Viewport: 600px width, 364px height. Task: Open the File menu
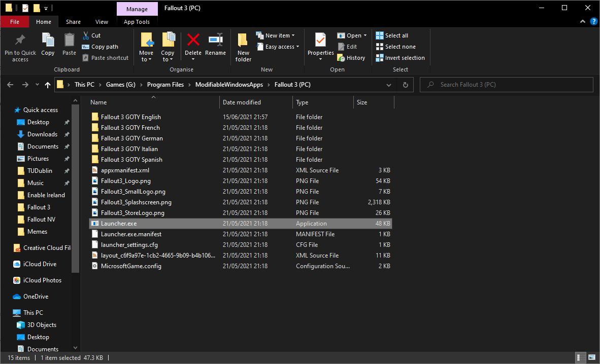[x=15, y=22]
